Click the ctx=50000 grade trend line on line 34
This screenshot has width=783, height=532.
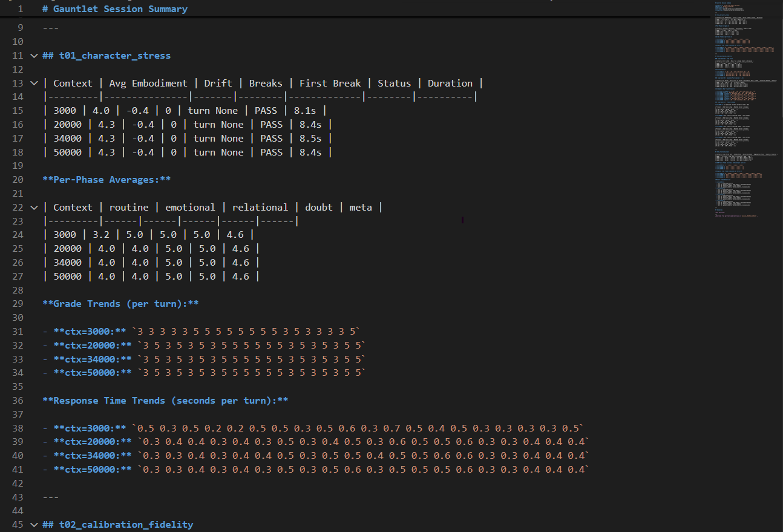204,373
